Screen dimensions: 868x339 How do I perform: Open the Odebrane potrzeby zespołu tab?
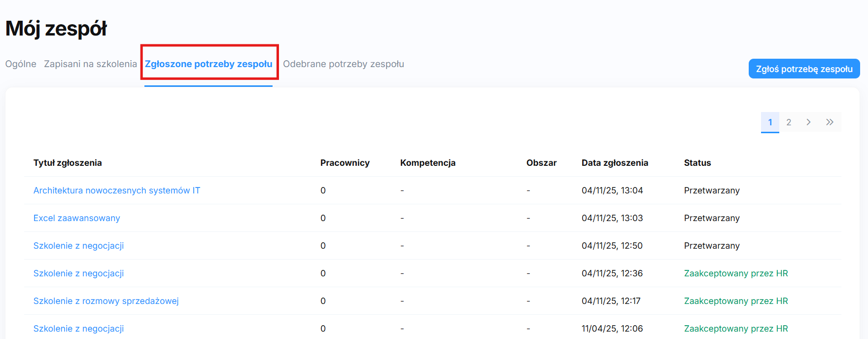pos(343,64)
